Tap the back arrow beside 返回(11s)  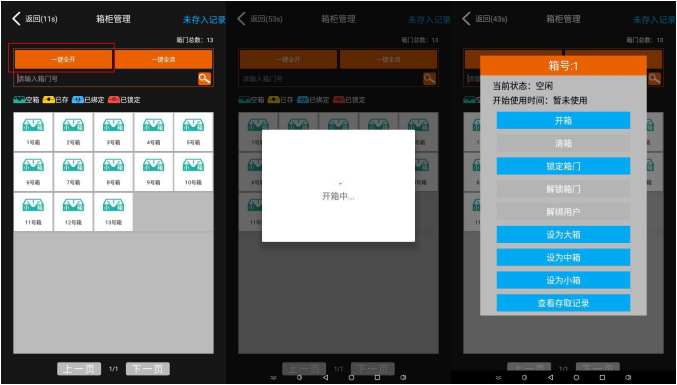tap(16, 19)
